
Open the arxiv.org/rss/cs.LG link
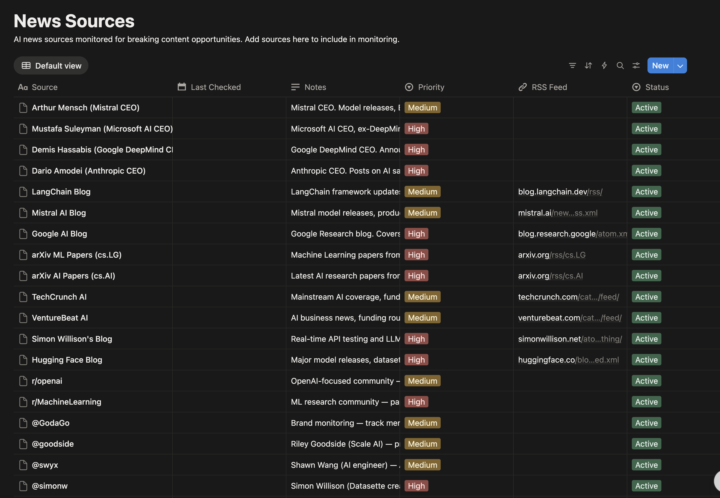(x=551, y=255)
